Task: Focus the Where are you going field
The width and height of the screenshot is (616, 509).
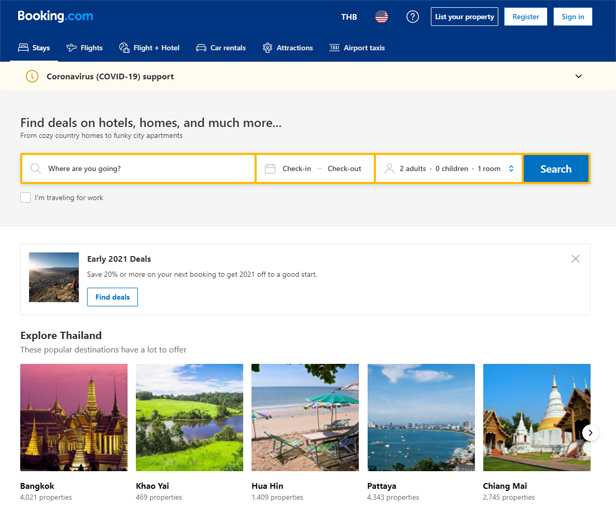Action: (x=138, y=168)
